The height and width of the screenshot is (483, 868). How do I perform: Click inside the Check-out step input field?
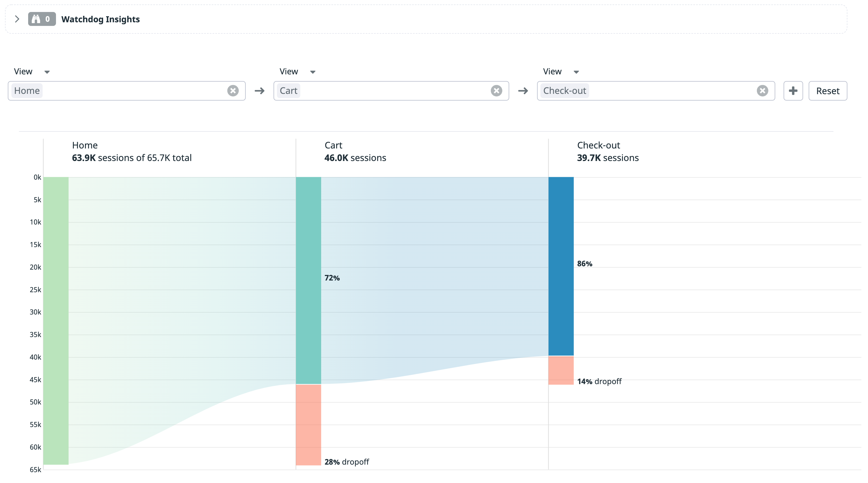[x=657, y=91]
